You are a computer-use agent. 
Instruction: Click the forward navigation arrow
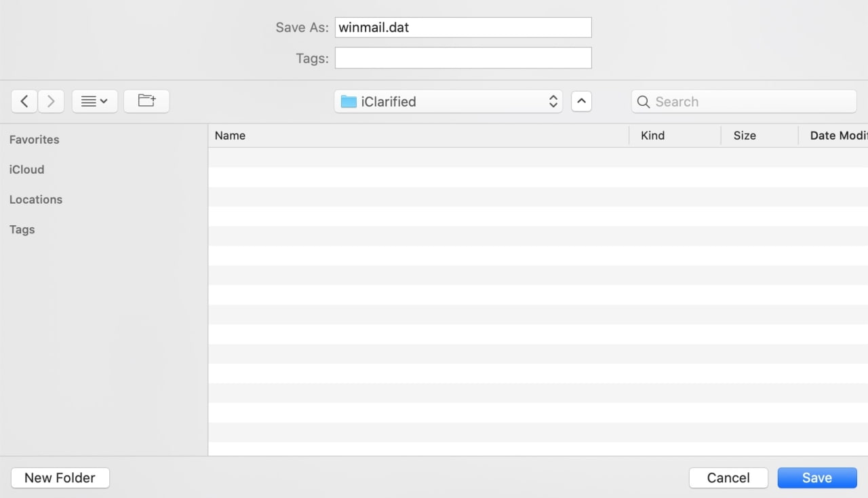51,100
